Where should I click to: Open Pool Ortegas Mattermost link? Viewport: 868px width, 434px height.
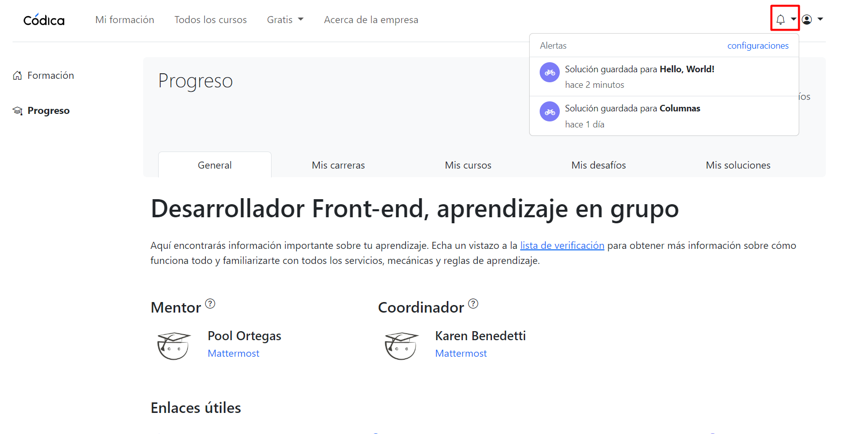(x=233, y=353)
